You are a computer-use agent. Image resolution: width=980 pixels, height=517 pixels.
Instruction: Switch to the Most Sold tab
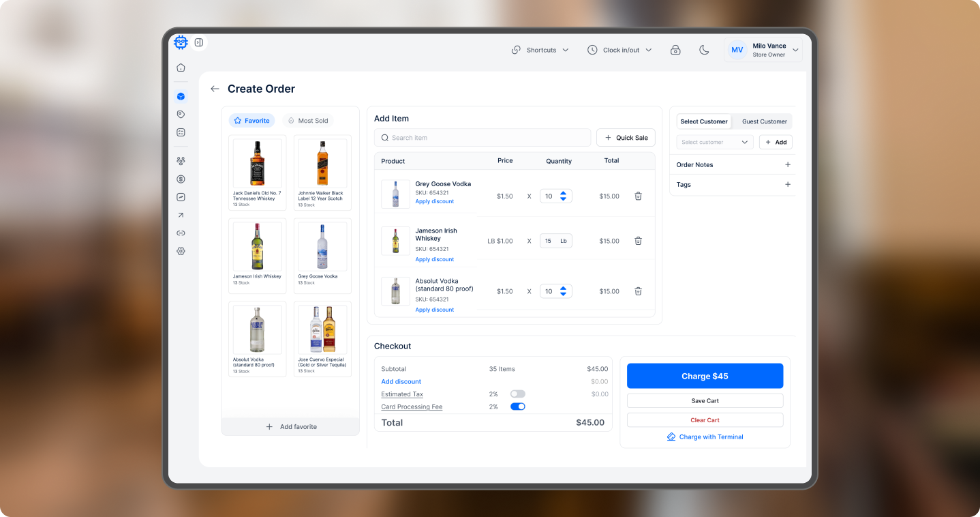(308, 121)
